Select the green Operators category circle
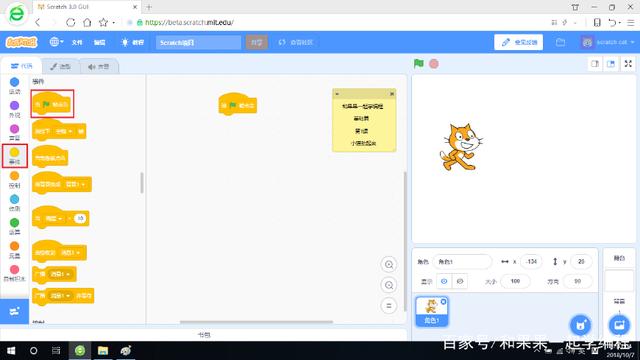Image resolution: width=640 pixels, height=360 pixels. pyautogui.click(x=14, y=222)
